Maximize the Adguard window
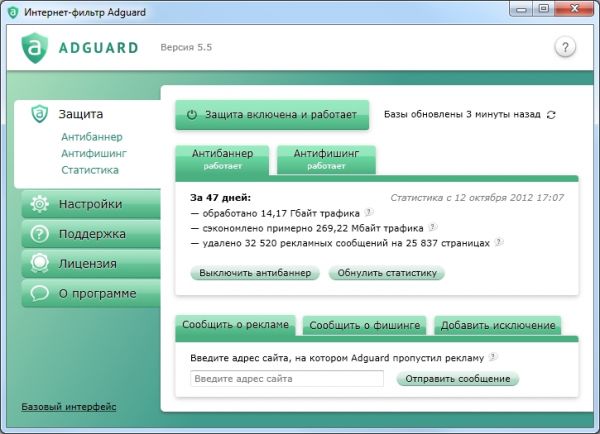Image resolution: width=600 pixels, height=434 pixels. (544, 9)
